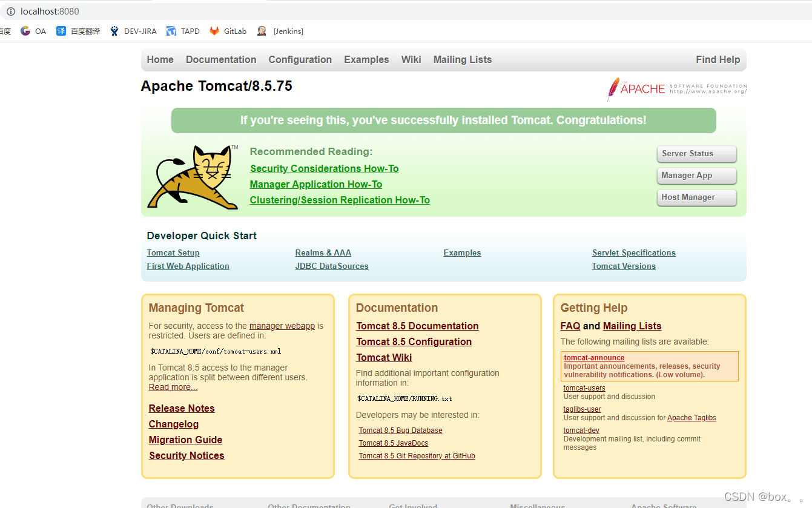Open the tomcat-announce mailing list
812x508 pixels.
coord(594,358)
